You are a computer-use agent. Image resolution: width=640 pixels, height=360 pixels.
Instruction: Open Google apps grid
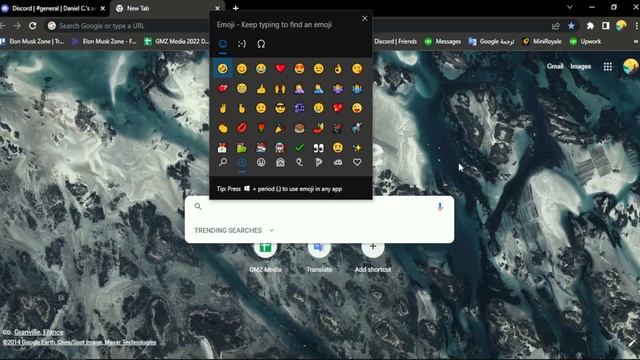coord(608,66)
